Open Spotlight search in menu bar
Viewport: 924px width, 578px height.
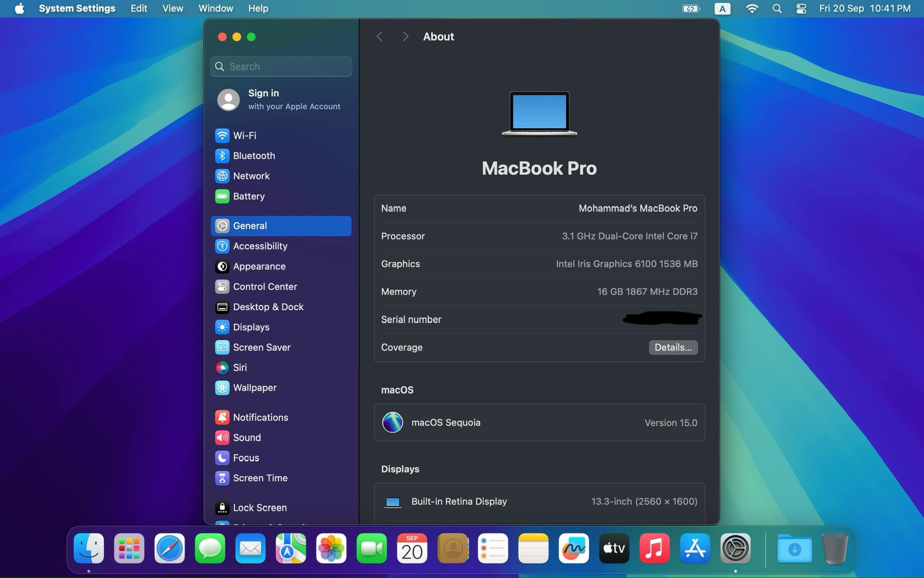777,8
